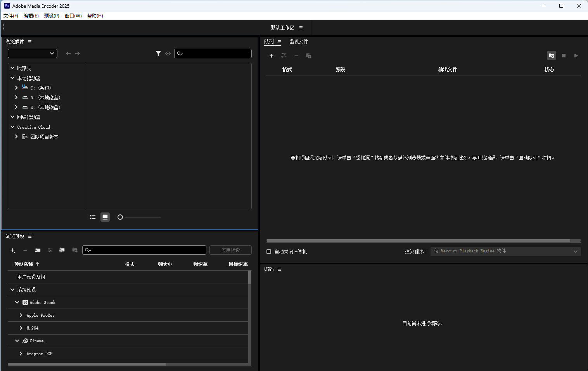Click the add output sliders icon in queue
The width and height of the screenshot is (588, 371).
(x=284, y=56)
